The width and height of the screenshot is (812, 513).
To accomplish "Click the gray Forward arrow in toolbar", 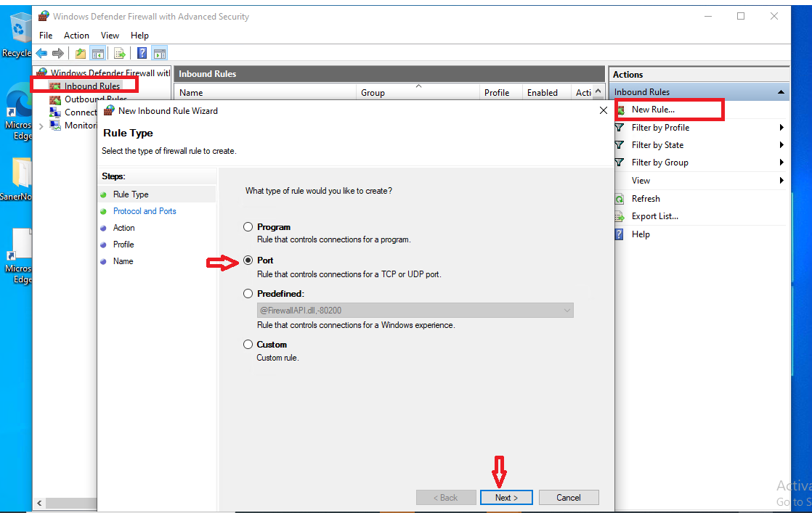I will (58, 53).
